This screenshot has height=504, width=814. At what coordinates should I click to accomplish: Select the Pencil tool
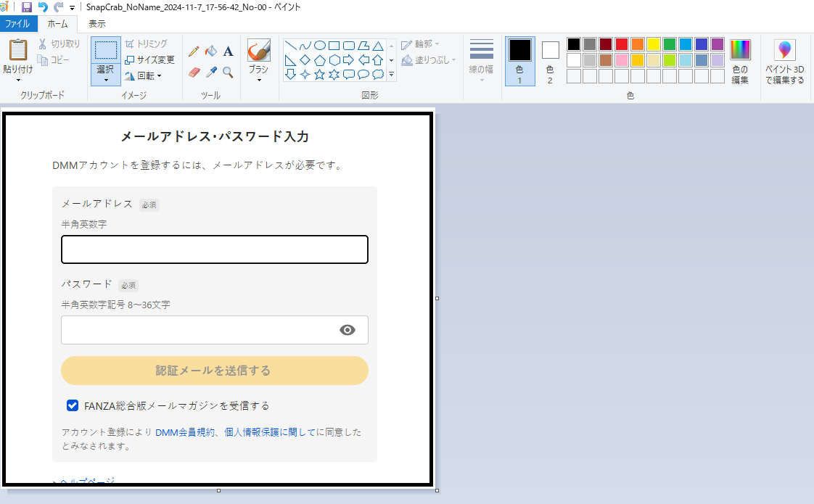194,51
